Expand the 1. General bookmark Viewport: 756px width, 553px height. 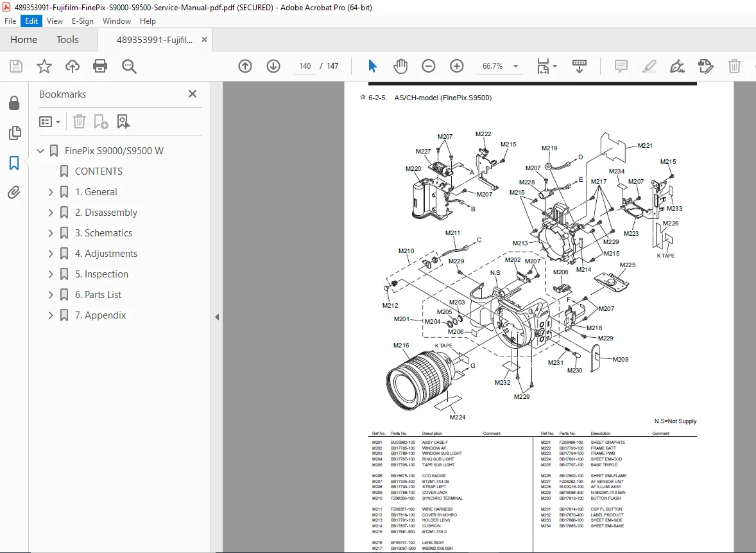51,192
